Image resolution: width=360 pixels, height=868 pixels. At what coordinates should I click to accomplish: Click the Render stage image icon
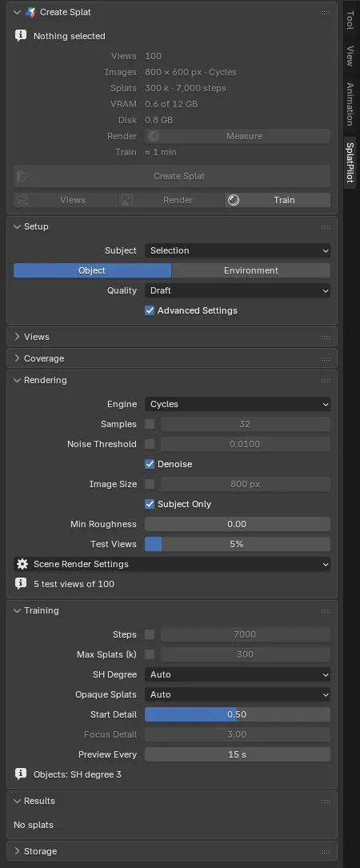click(x=127, y=200)
